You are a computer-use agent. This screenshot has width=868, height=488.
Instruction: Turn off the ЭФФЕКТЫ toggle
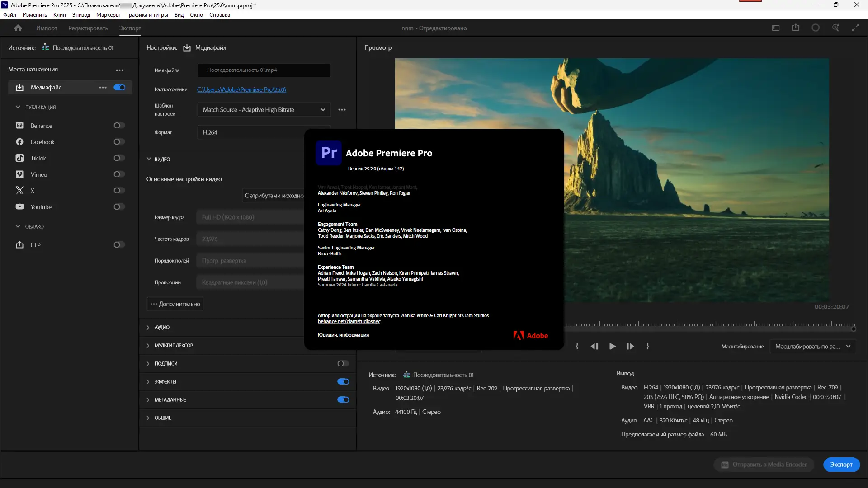[343, 382]
